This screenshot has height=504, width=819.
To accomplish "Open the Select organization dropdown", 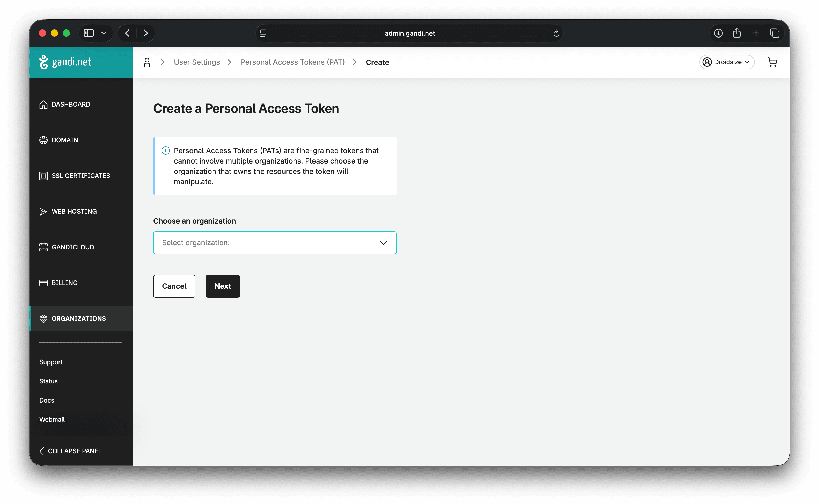I will pos(274,243).
